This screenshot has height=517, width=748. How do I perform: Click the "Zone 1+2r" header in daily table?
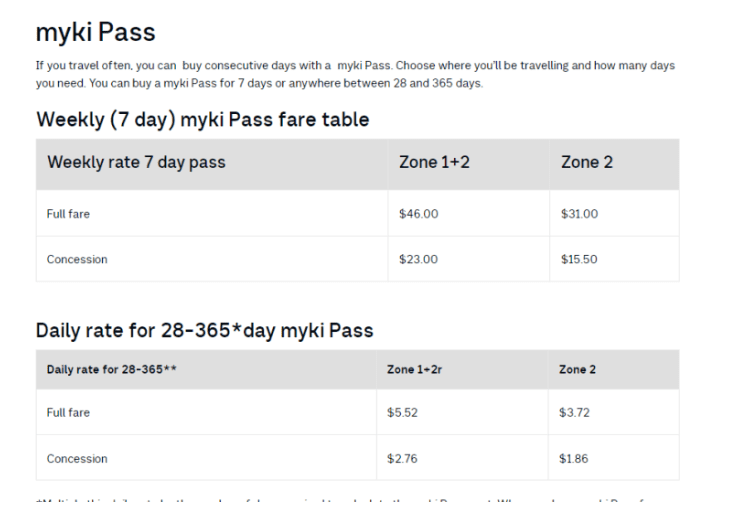point(415,370)
